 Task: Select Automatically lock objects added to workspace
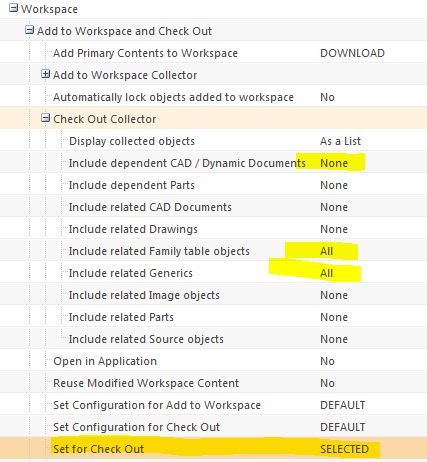point(213,97)
